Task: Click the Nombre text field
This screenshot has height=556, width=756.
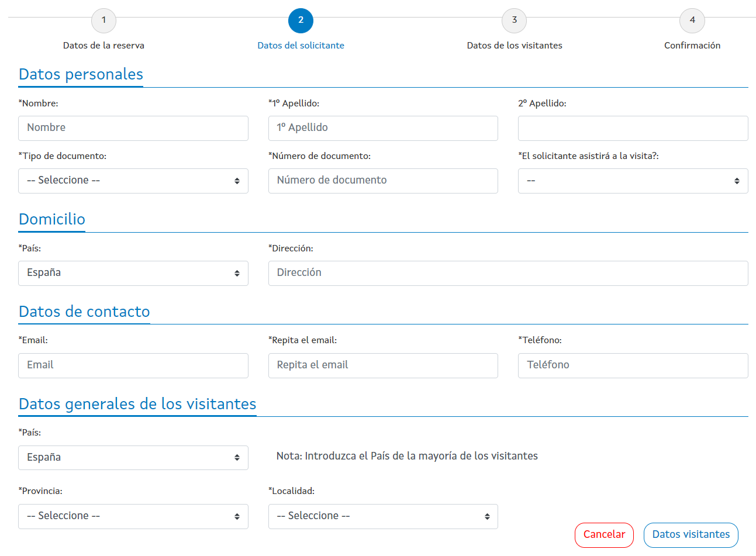Action: (133, 128)
